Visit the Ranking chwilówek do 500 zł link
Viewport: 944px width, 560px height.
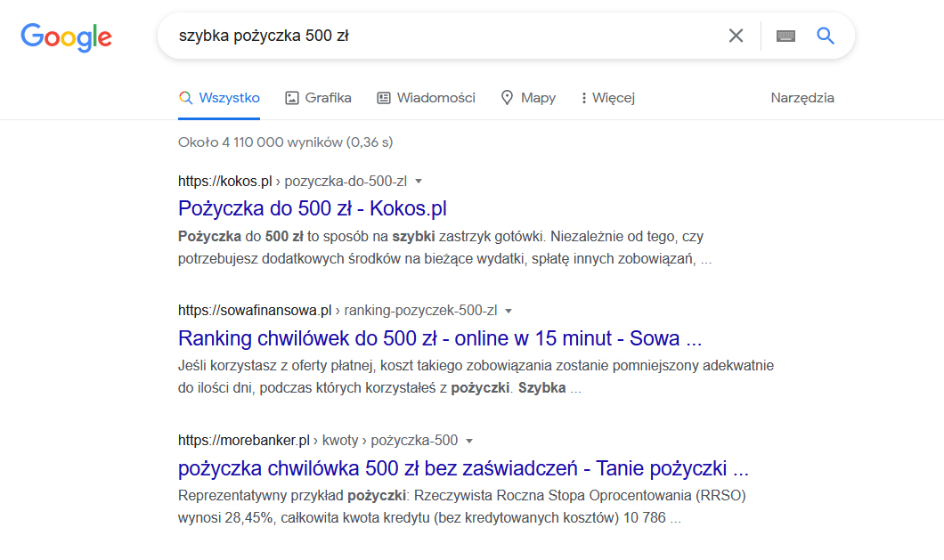click(x=440, y=337)
